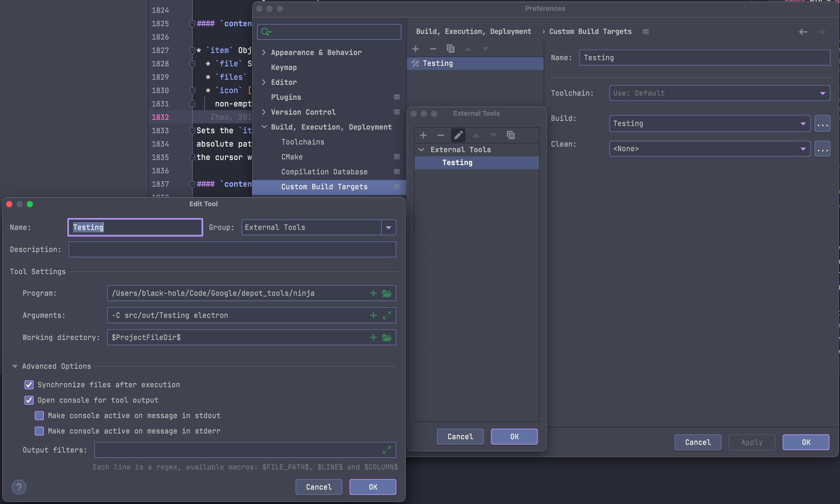This screenshot has height=504, width=840.
Task: Move tool down in External Tools window
Action: coord(493,135)
